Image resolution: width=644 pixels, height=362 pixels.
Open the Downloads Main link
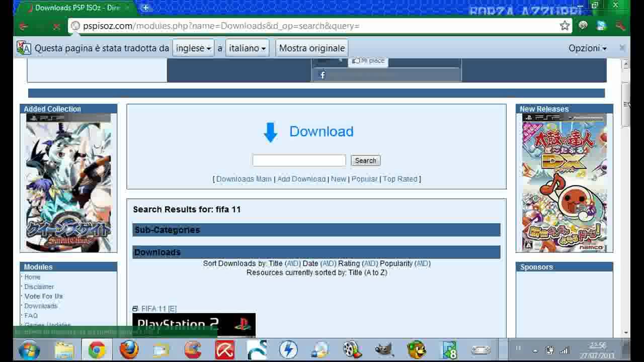tap(244, 179)
